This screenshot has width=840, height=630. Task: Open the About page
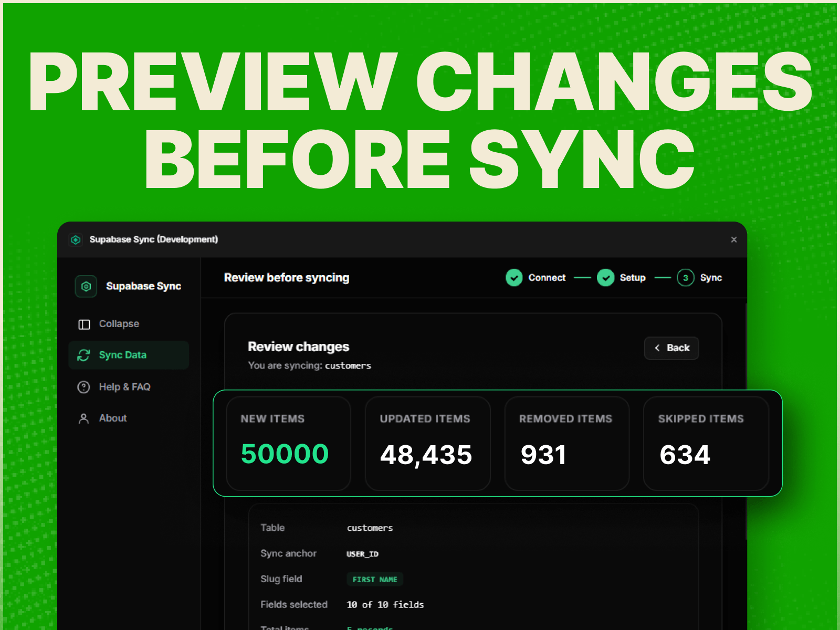(129, 418)
